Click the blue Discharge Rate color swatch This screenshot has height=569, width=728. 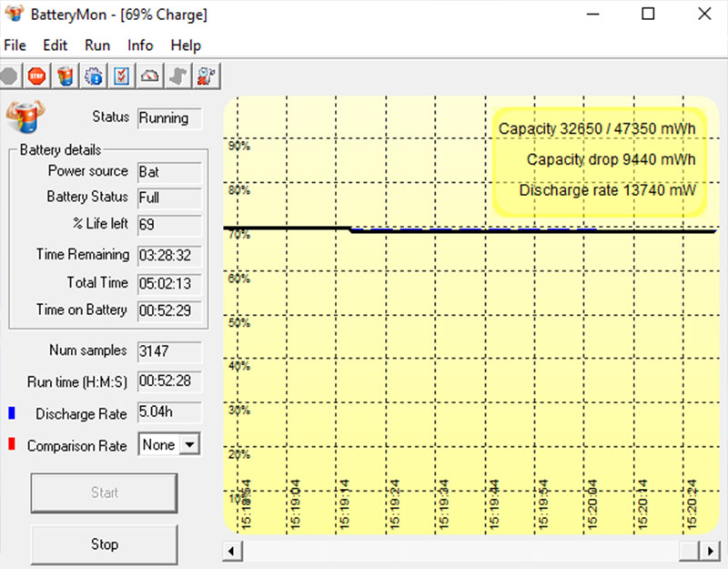pyautogui.click(x=10, y=413)
